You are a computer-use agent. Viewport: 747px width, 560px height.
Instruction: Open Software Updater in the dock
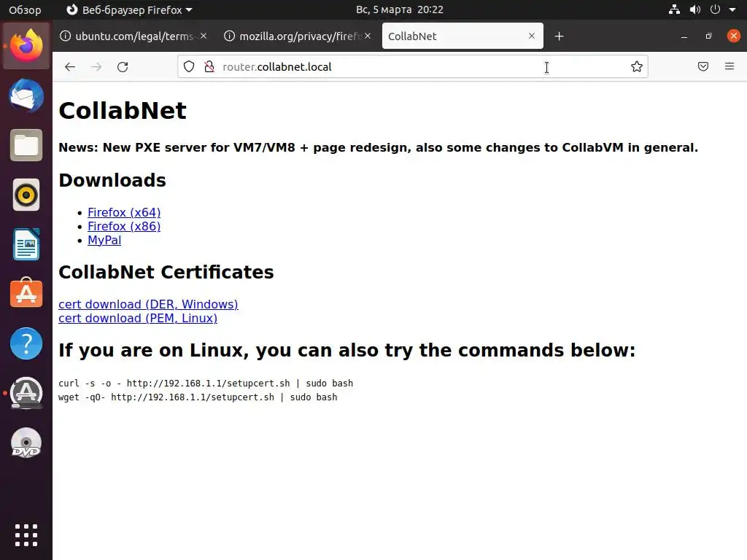pyautogui.click(x=26, y=393)
